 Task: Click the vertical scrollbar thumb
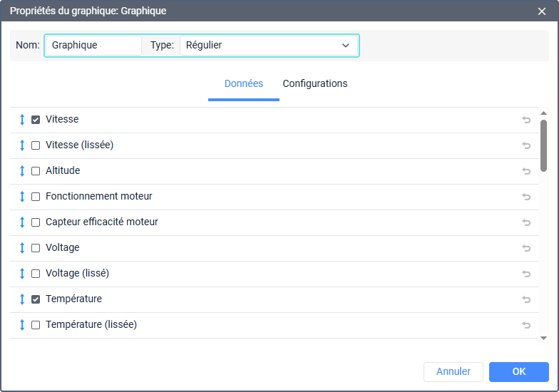[x=543, y=145]
